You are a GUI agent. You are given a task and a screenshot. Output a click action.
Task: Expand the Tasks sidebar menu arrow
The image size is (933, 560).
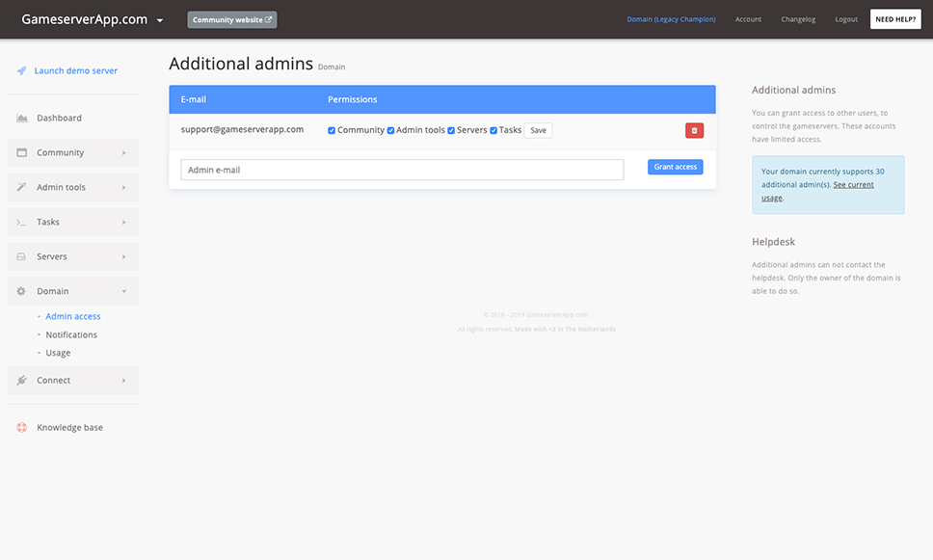[x=123, y=222]
